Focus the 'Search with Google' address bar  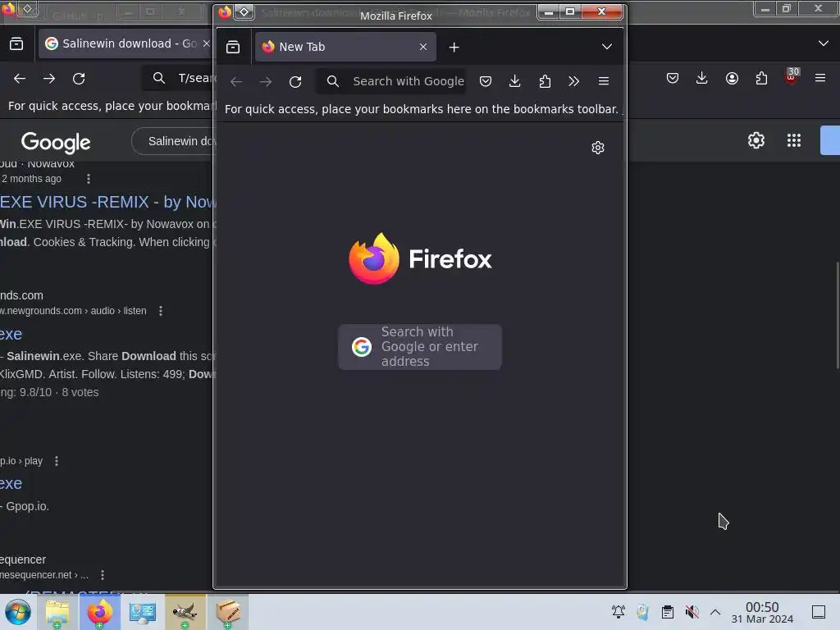point(390,81)
